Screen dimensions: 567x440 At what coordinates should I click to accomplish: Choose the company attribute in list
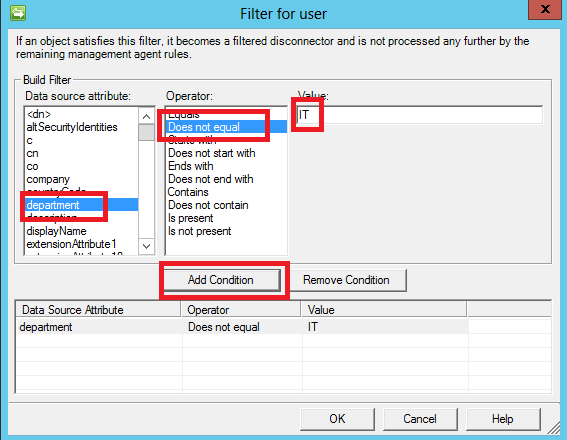pyautogui.click(x=48, y=179)
